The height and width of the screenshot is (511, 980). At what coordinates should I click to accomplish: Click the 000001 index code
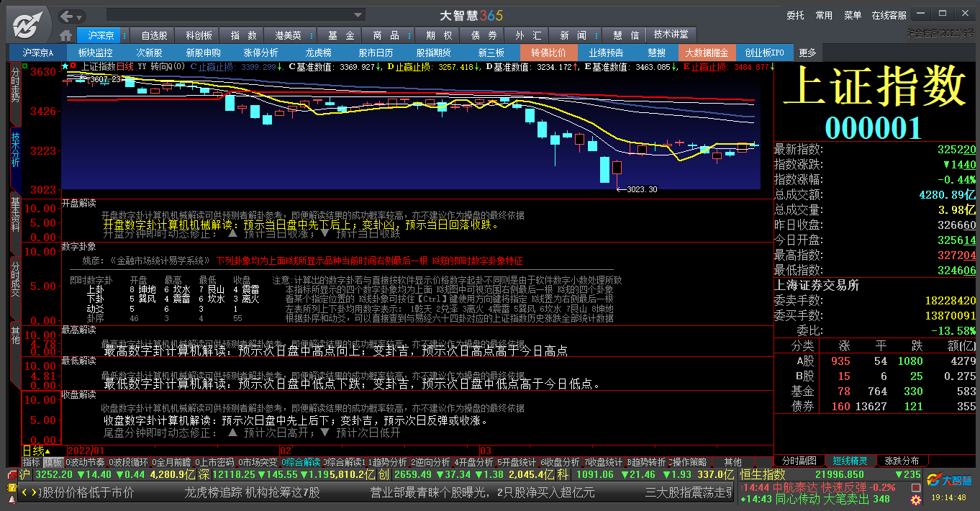874,128
